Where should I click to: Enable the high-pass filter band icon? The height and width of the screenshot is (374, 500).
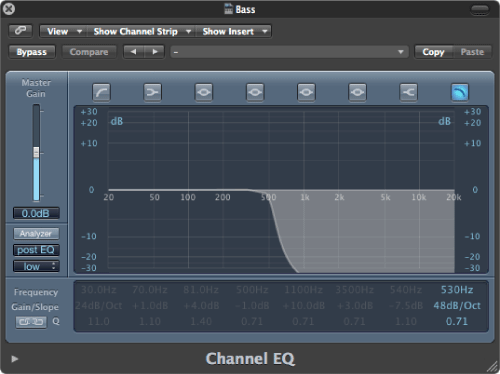[x=101, y=92]
